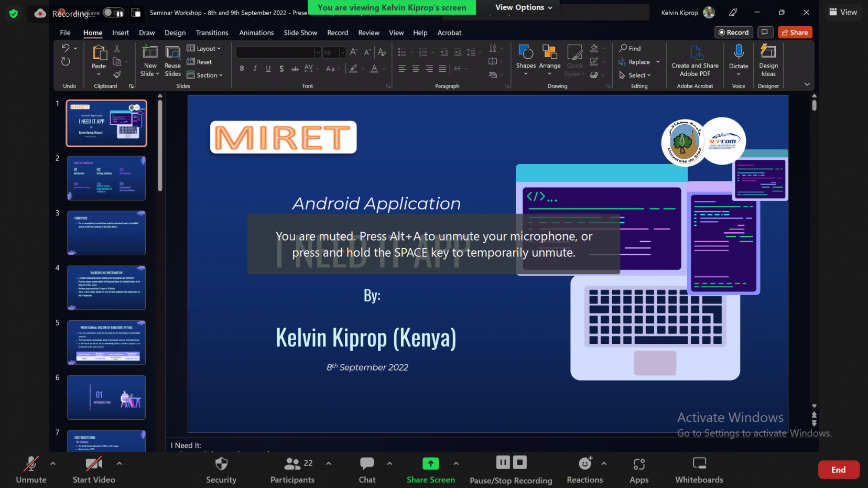This screenshot has width=868, height=488.
Task: End the Zoom meeting
Action: tap(838, 469)
